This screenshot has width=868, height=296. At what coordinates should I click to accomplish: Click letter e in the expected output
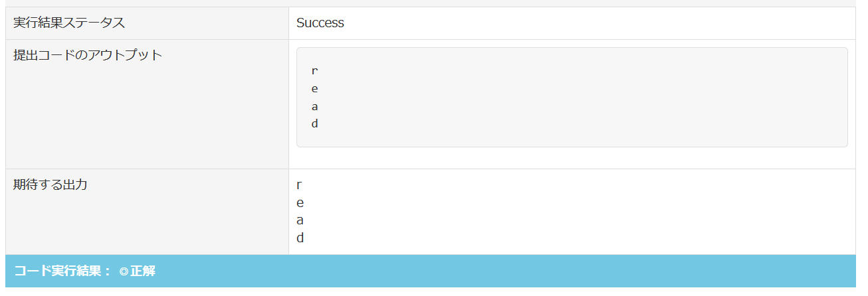[x=300, y=203]
